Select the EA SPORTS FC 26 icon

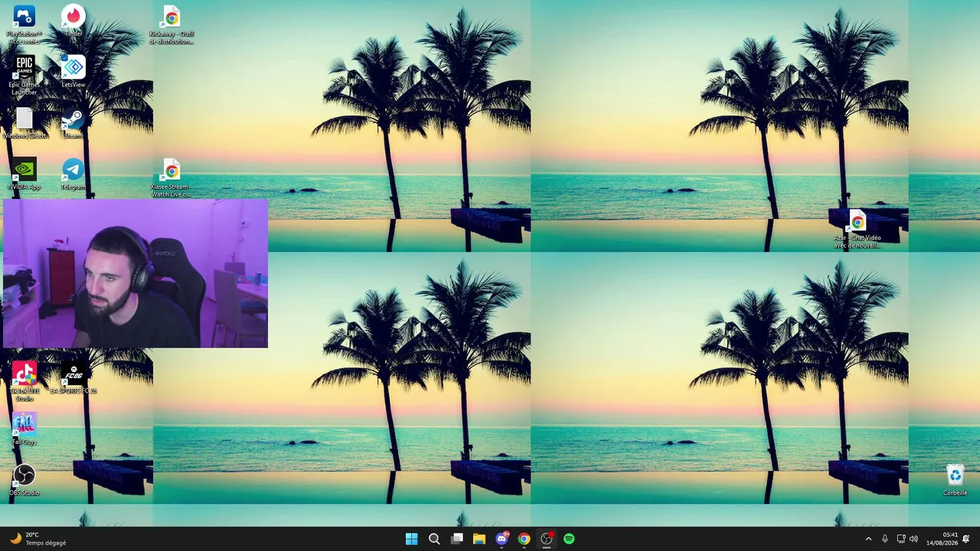click(73, 378)
